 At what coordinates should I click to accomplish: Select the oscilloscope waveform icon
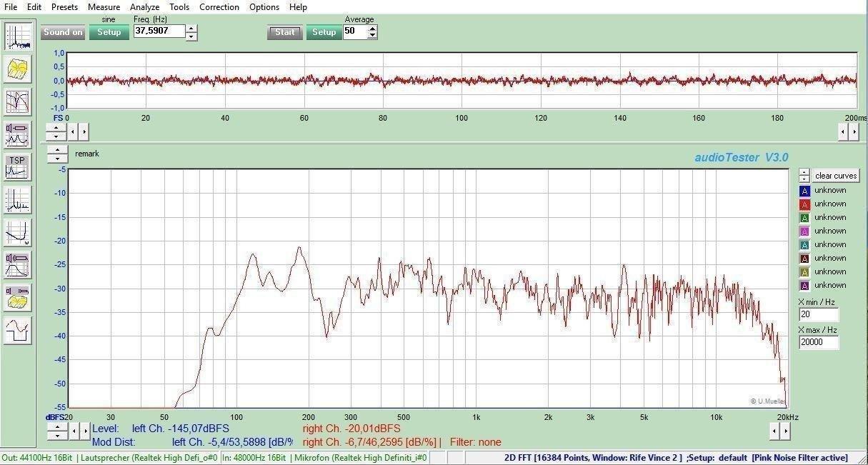click(18, 331)
